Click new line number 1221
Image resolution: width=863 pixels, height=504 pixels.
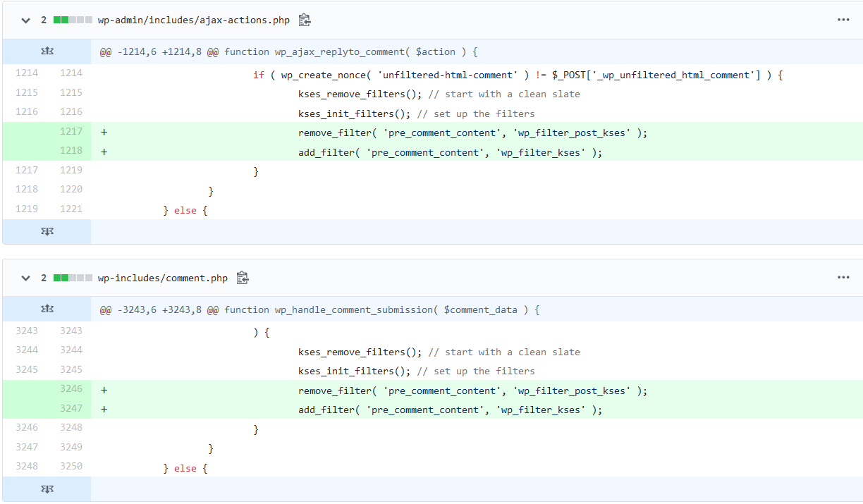click(71, 209)
